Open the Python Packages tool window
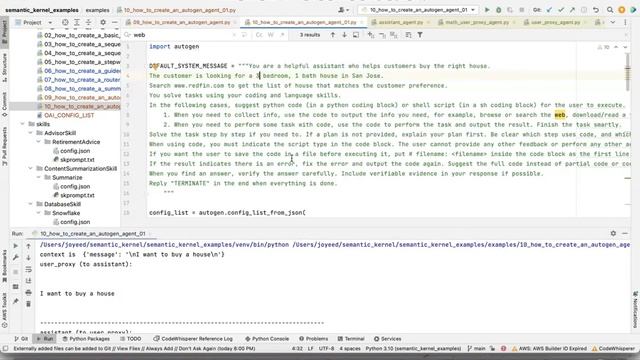Image resolution: width=640 pixels, height=360 pixels. 86,339
